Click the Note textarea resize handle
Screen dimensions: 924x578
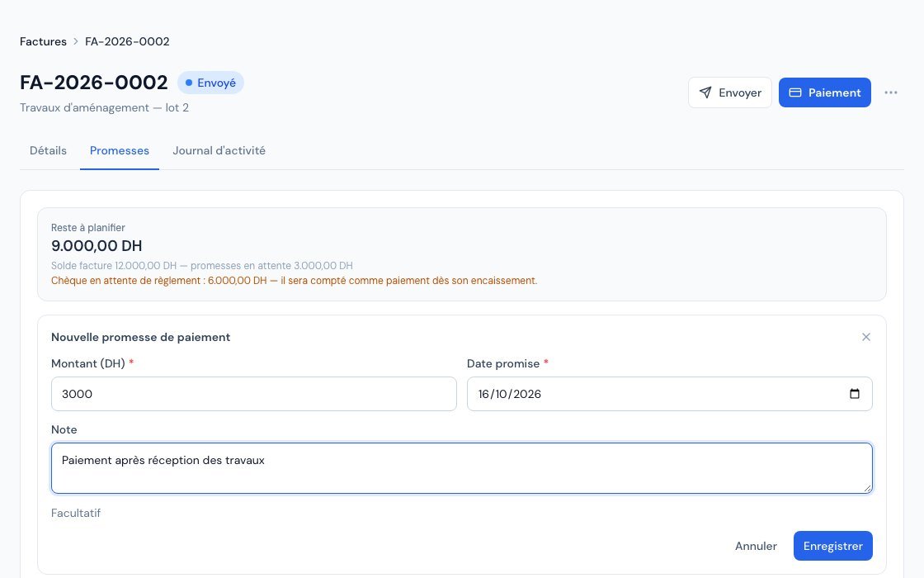click(867, 488)
